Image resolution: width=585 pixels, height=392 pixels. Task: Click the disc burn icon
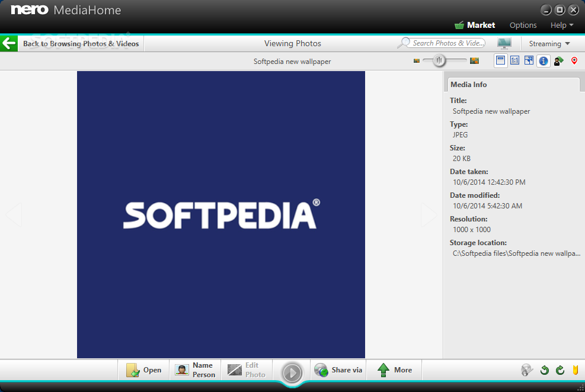click(527, 370)
